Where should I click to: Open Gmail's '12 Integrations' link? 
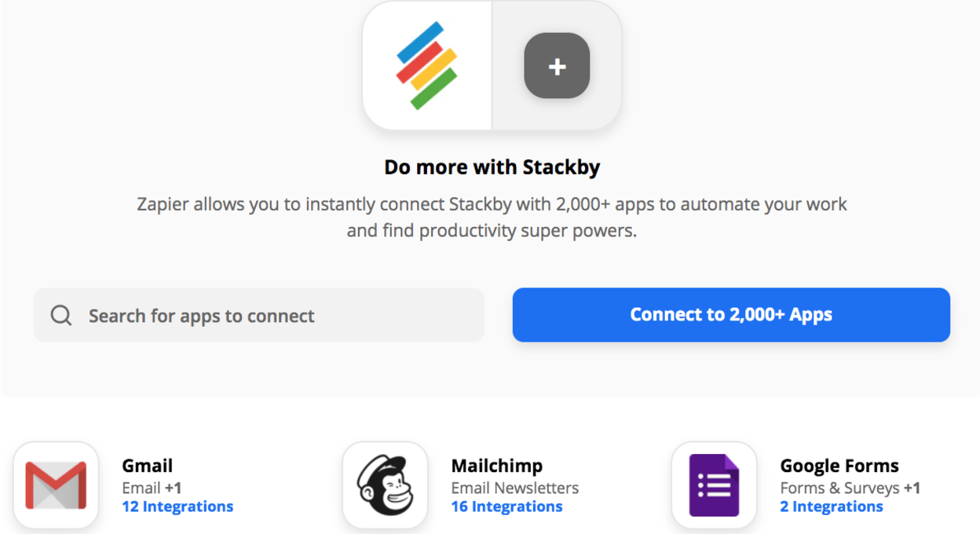pos(177,507)
